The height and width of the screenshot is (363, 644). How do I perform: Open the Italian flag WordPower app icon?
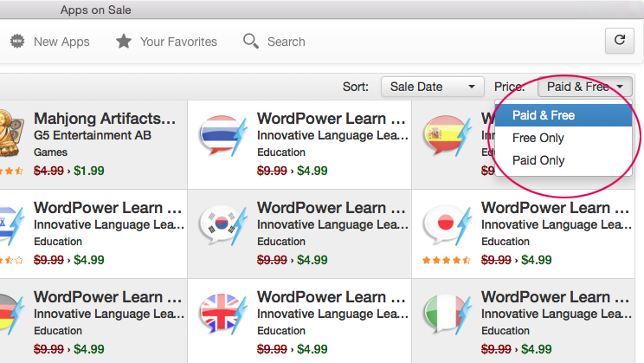(448, 314)
